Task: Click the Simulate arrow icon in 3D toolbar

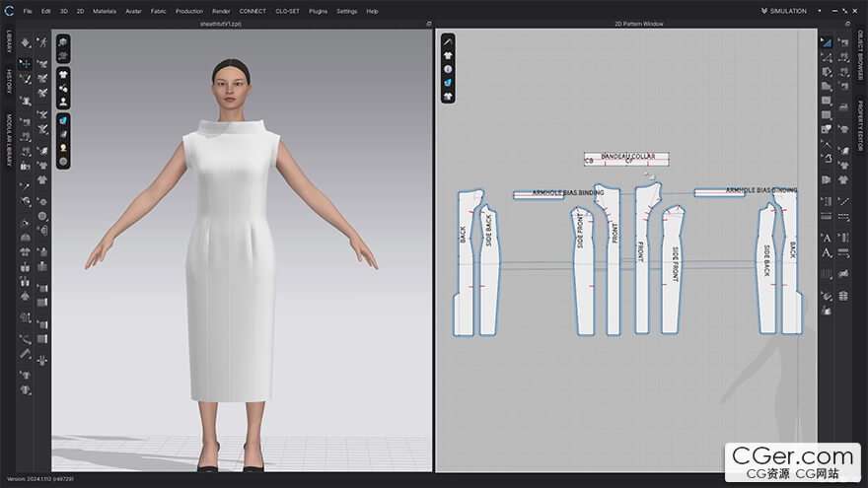Action: [x=26, y=43]
